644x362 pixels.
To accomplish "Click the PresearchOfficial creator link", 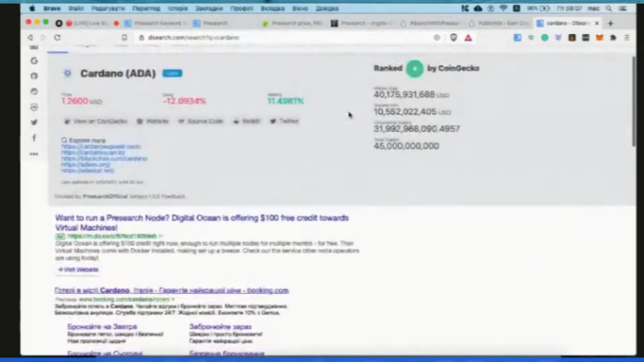I will pos(105,196).
